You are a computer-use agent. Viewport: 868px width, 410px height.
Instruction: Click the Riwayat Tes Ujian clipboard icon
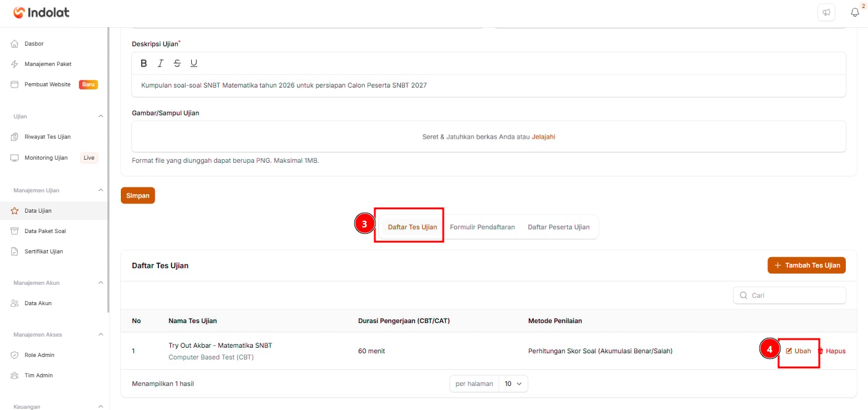tap(15, 137)
